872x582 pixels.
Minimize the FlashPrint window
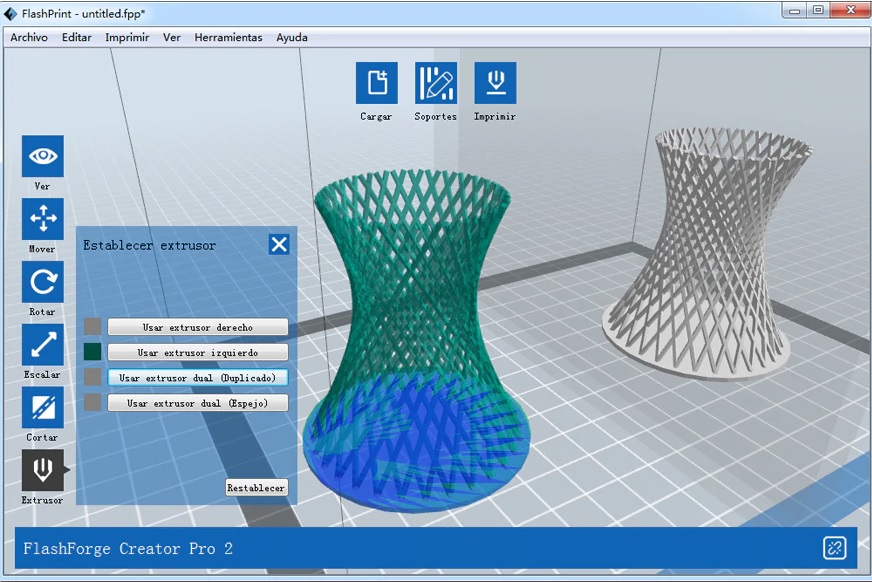[795, 10]
